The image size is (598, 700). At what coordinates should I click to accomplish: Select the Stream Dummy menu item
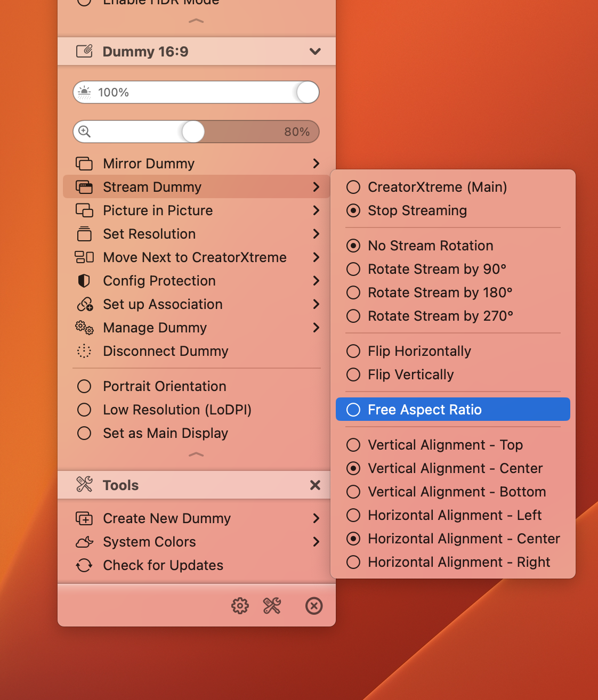tap(152, 187)
